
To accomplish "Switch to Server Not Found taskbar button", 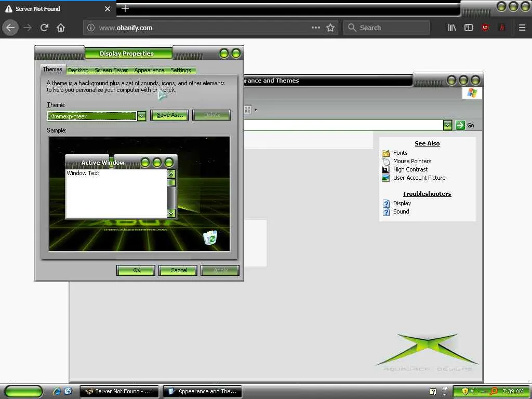I will point(119,391).
